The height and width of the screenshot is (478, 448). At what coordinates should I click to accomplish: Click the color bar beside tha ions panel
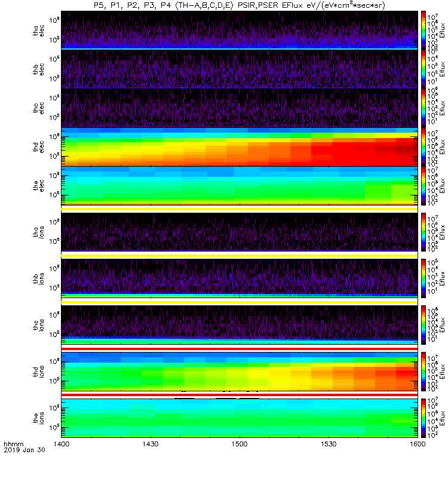click(x=424, y=232)
